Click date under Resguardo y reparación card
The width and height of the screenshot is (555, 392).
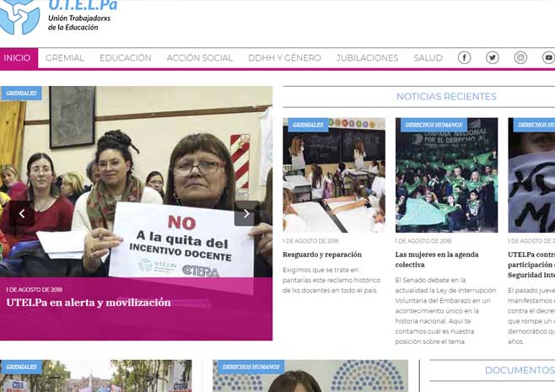point(310,241)
